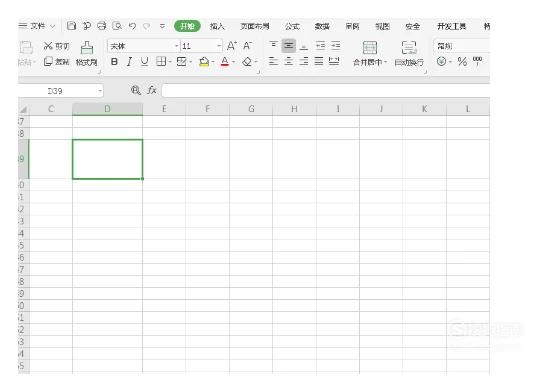
Task: Click the Wrap Text icon
Action: tap(409, 48)
